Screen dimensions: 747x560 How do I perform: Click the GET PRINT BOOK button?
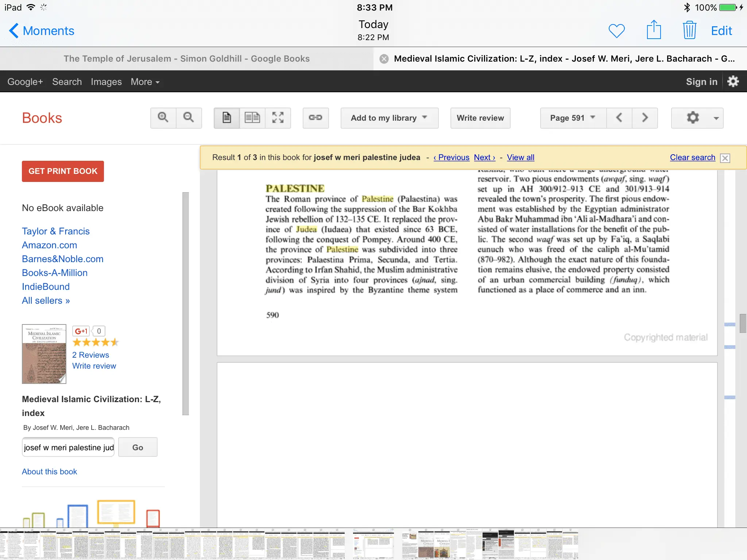[63, 171]
